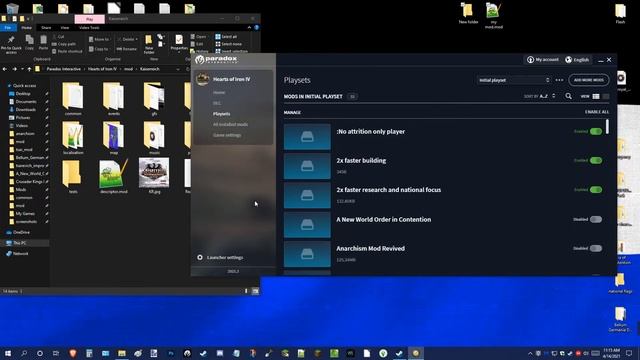Open Properties in Explorer ribbon
Screen dimensions: 640x360
(179, 43)
